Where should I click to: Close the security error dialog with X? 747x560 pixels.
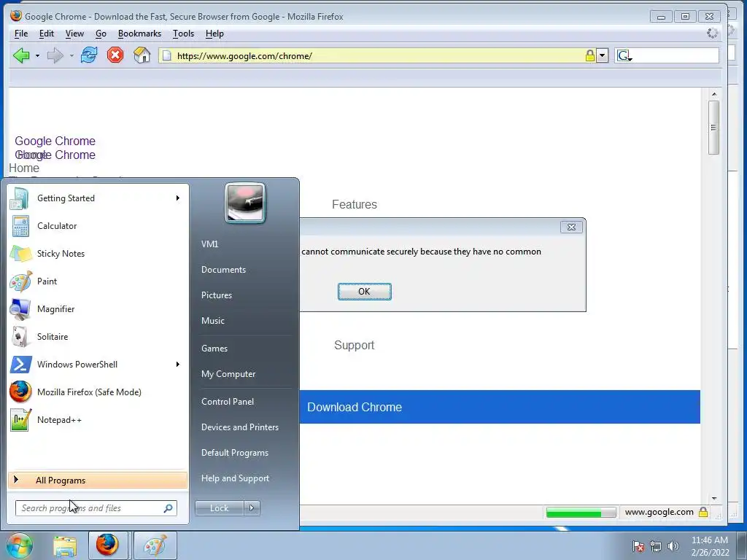(571, 227)
